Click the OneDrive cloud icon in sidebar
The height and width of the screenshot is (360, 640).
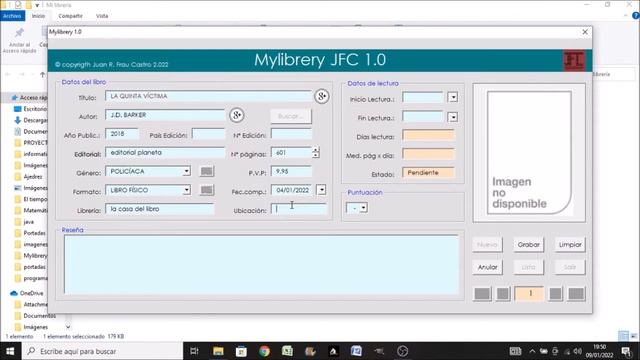pos(13,293)
